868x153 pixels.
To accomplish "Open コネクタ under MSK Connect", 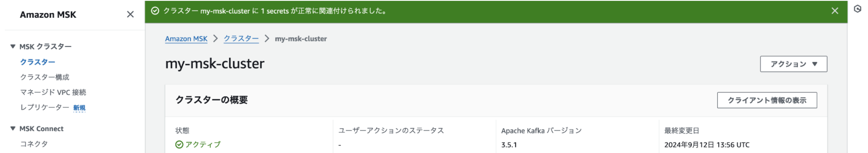I will (x=34, y=144).
